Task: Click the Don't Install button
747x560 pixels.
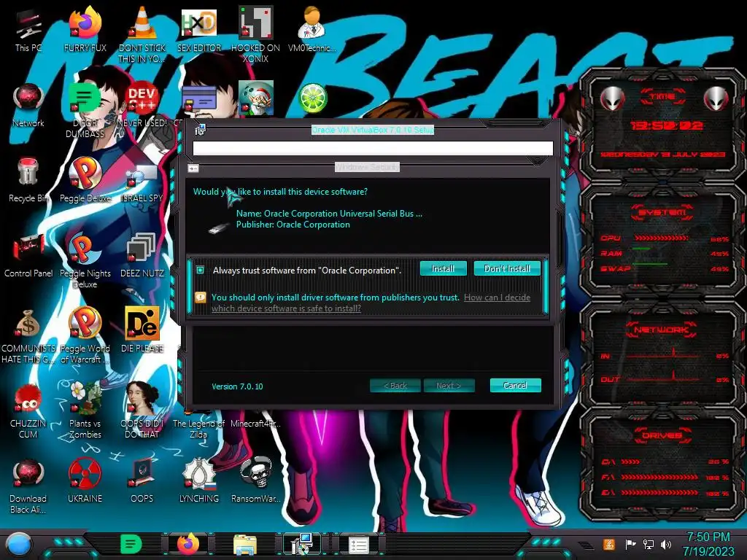Action: [x=507, y=268]
